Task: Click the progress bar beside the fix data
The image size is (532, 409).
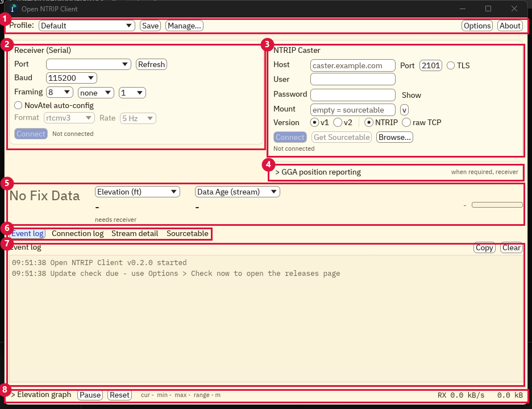Action: [497, 205]
